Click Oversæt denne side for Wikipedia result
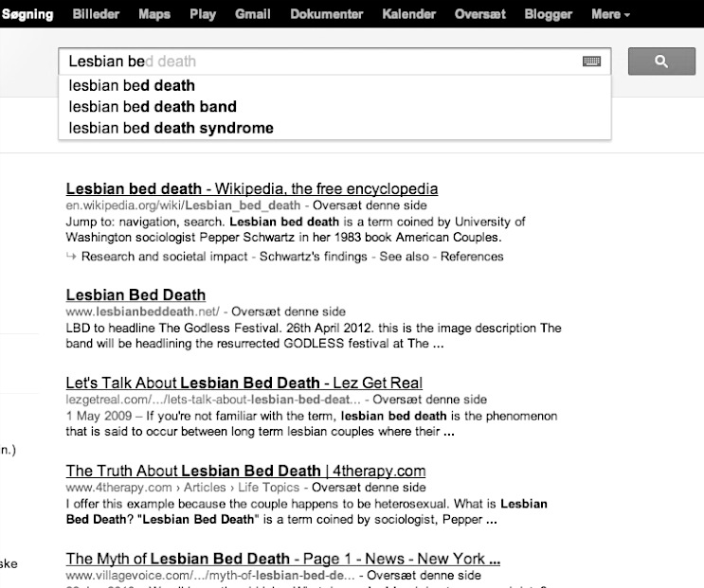Image resolution: width=704 pixels, height=588 pixels. click(370, 205)
